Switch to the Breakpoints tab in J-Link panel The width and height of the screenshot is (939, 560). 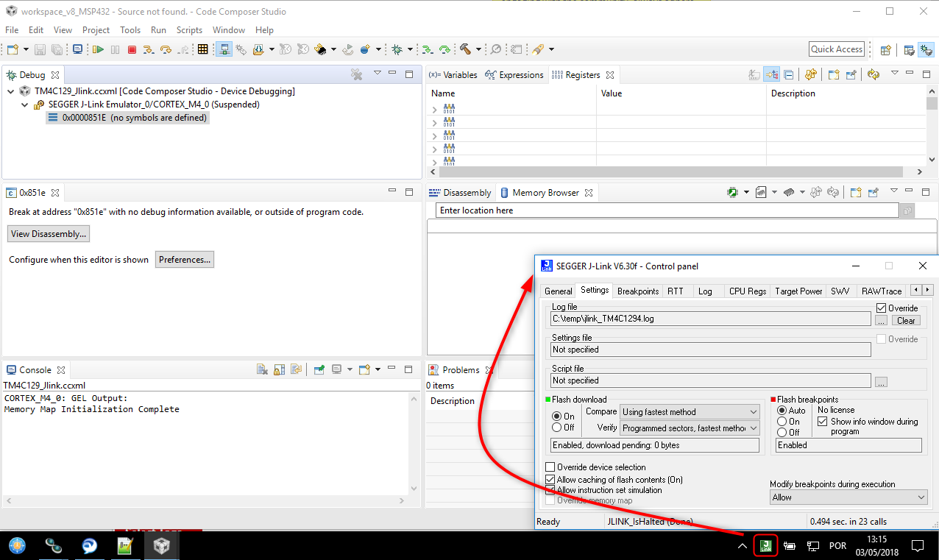(637, 291)
